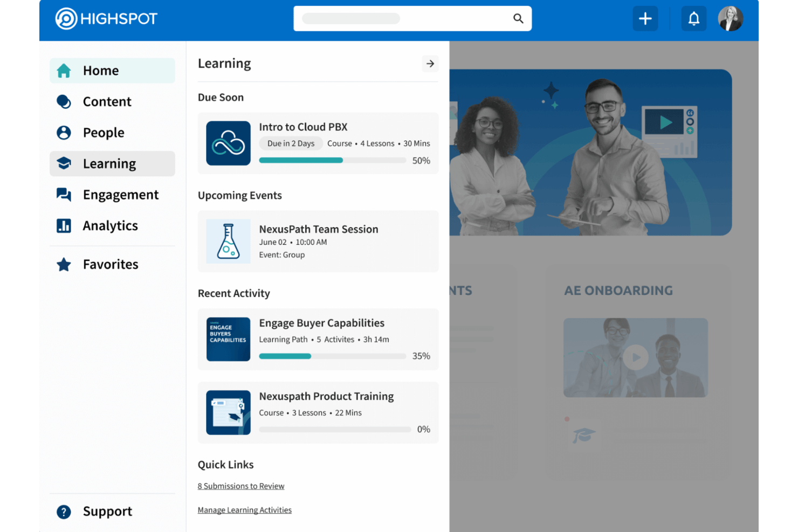Viewport: 798px width, 532px height.
Task: Click the AE ONBOARDING heading
Action: [x=618, y=291]
